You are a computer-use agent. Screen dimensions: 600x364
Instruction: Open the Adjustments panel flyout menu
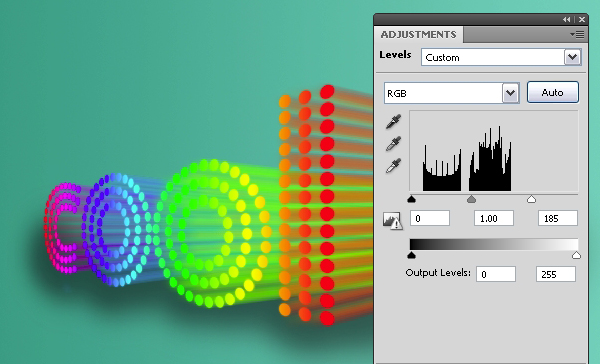coord(577,34)
